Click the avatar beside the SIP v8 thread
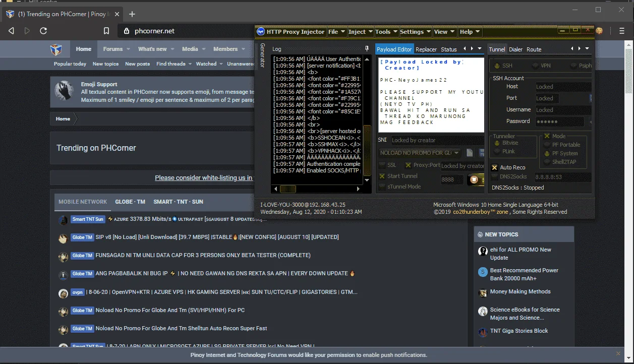Image resolution: width=634 pixels, height=364 pixels. pos(63,238)
